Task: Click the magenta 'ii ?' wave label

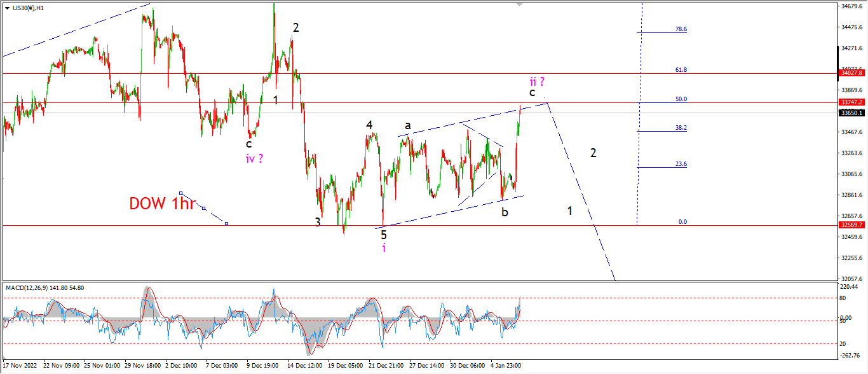Action: pyautogui.click(x=536, y=81)
